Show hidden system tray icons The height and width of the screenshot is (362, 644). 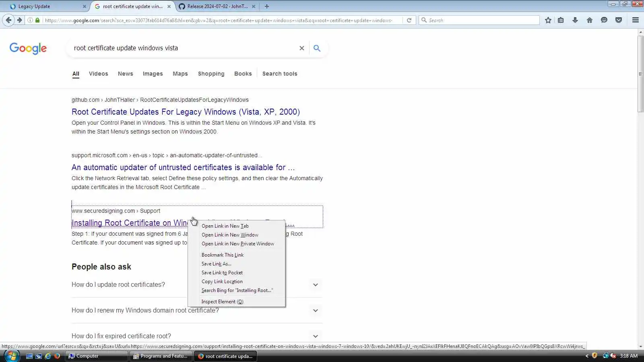point(587,356)
